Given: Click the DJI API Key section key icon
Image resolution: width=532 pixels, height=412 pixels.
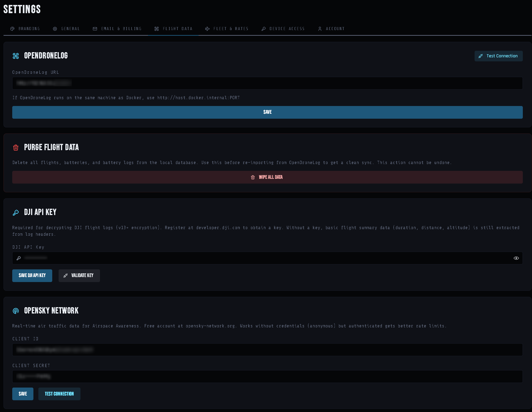Looking at the screenshot, I should point(16,212).
